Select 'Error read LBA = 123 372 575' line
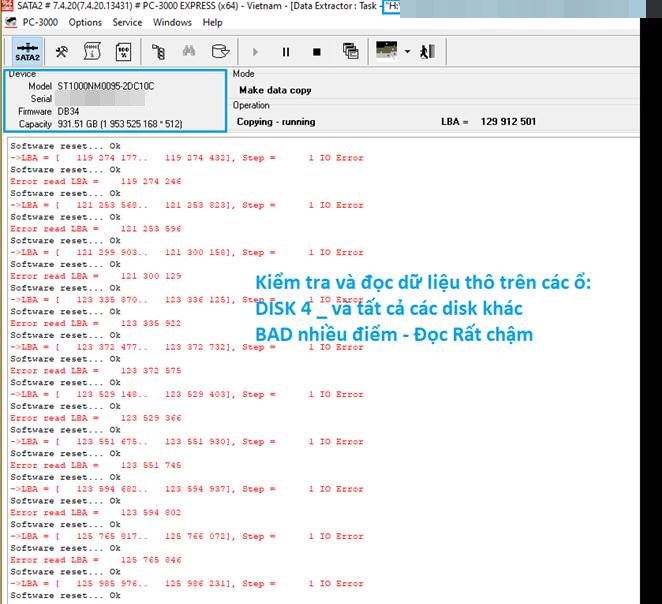The width and height of the screenshot is (662, 604). point(96,371)
